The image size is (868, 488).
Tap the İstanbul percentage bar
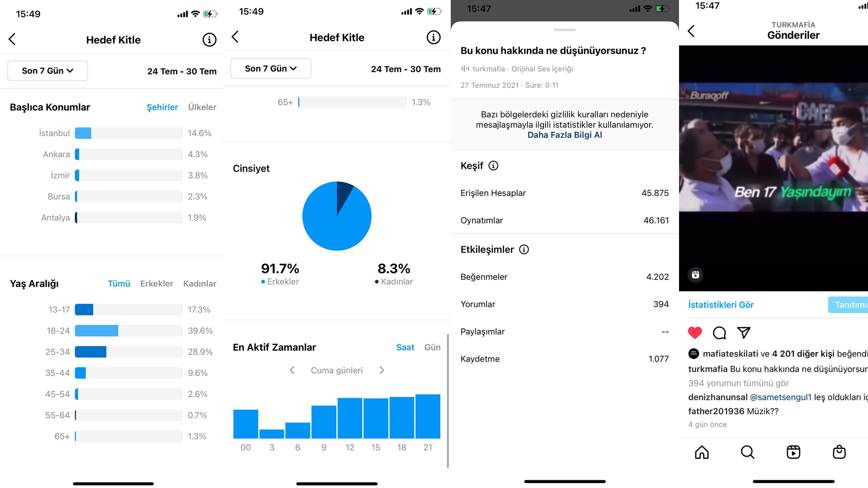[129, 133]
